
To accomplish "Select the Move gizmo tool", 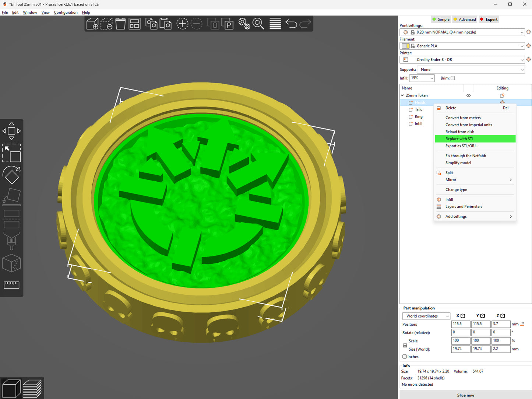I will tap(11, 131).
